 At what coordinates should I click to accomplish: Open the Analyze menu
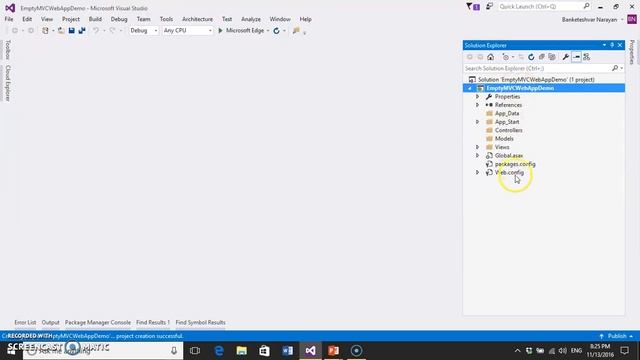pos(251,19)
